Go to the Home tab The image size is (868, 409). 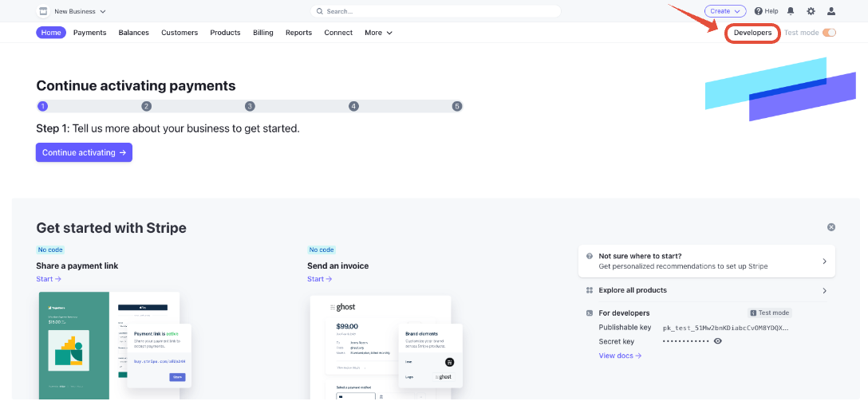[x=51, y=33]
